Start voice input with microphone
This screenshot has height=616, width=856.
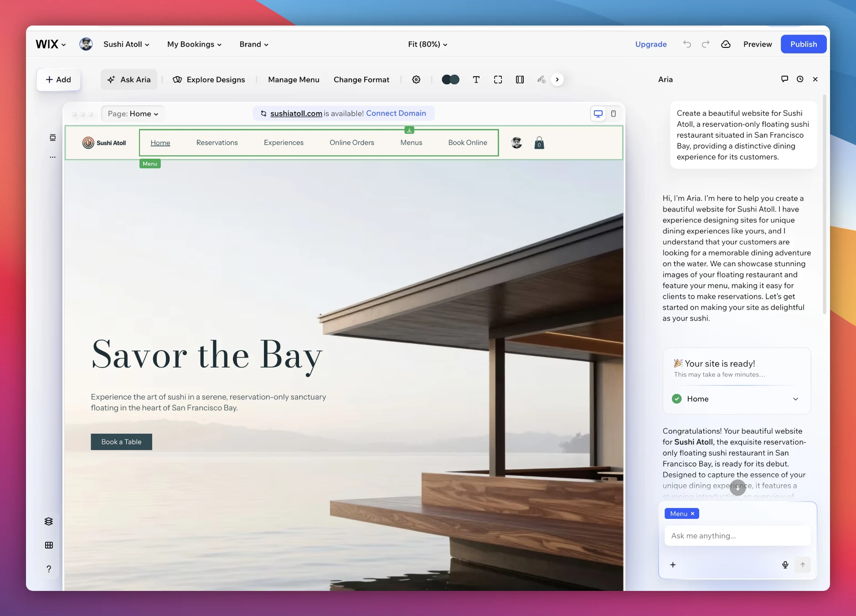[785, 565]
